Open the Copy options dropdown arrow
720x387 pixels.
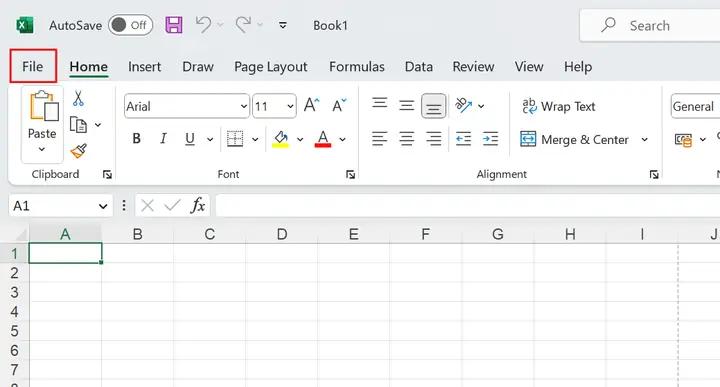(x=98, y=124)
